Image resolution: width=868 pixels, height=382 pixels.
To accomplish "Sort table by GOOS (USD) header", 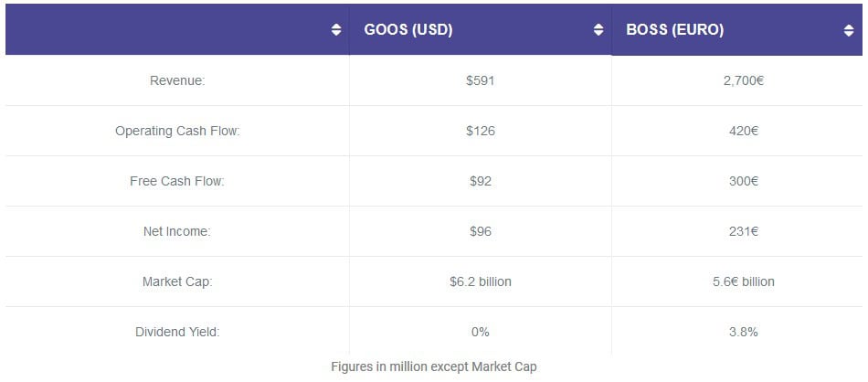I will point(408,29).
